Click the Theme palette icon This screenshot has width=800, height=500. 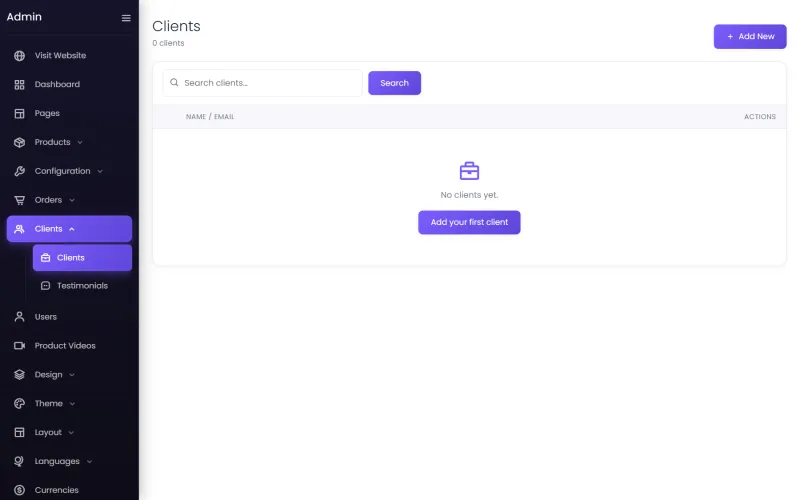(19, 404)
